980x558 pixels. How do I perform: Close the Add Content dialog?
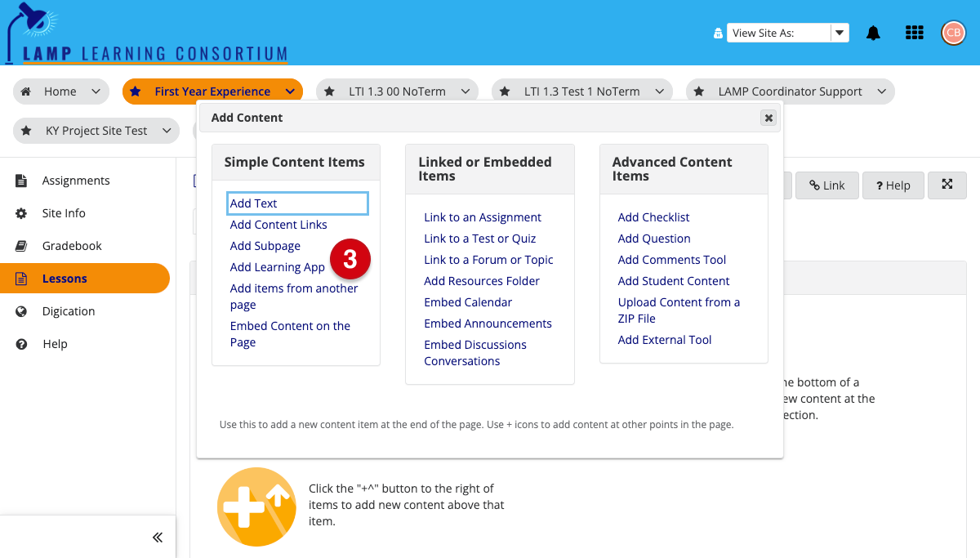click(768, 118)
